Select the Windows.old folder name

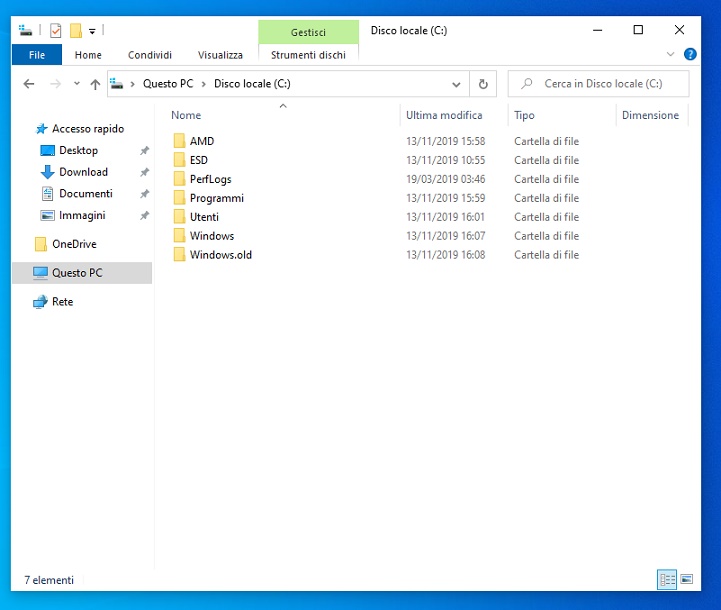pyautogui.click(x=221, y=255)
